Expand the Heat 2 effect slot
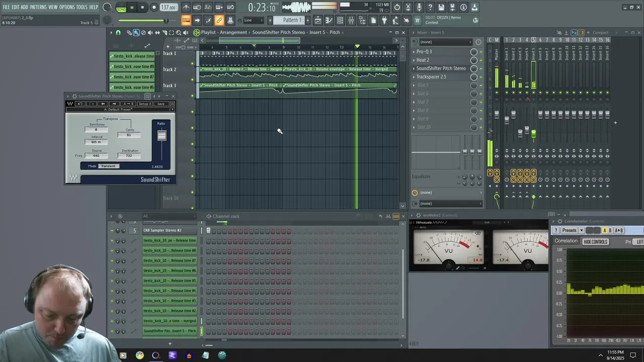644x362 pixels. [415, 60]
